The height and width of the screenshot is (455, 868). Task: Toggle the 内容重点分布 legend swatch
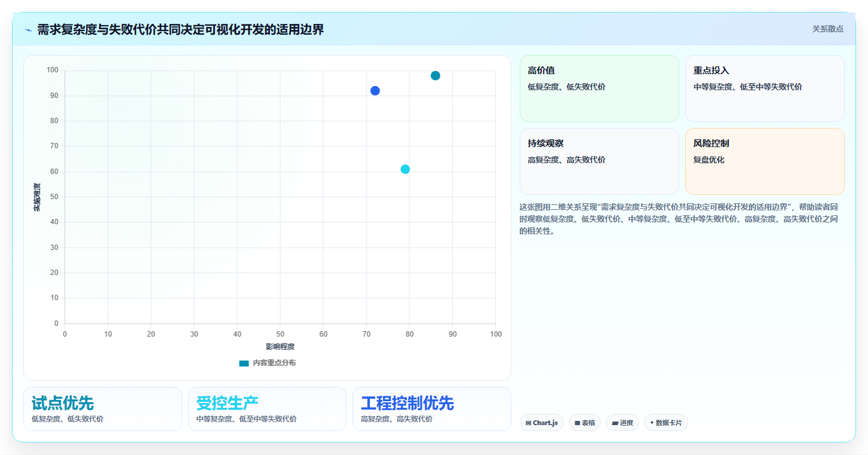244,363
